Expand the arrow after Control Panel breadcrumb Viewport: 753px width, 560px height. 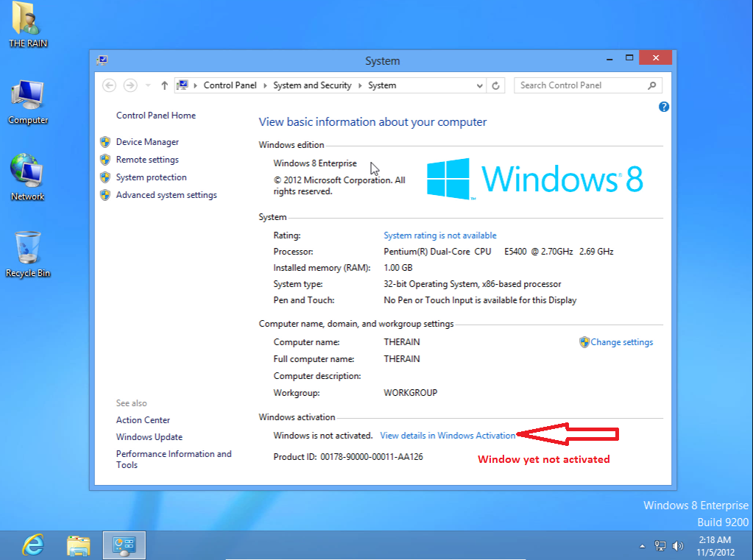265,85
